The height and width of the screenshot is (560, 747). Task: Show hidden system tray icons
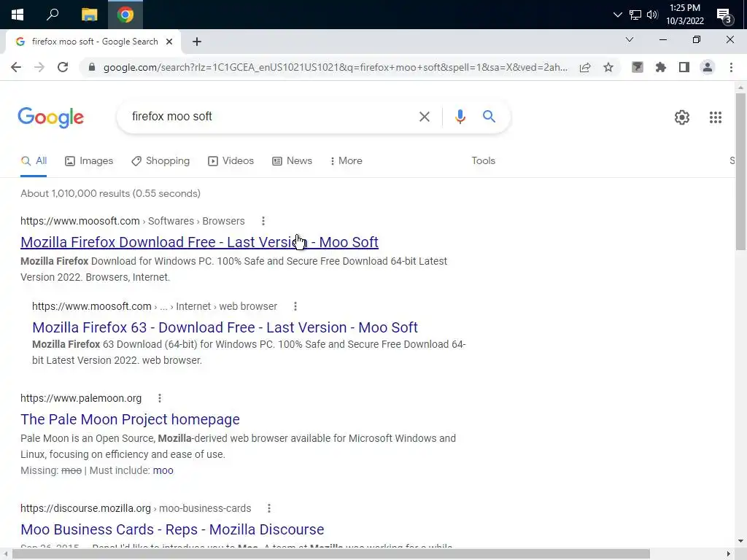point(617,15)
